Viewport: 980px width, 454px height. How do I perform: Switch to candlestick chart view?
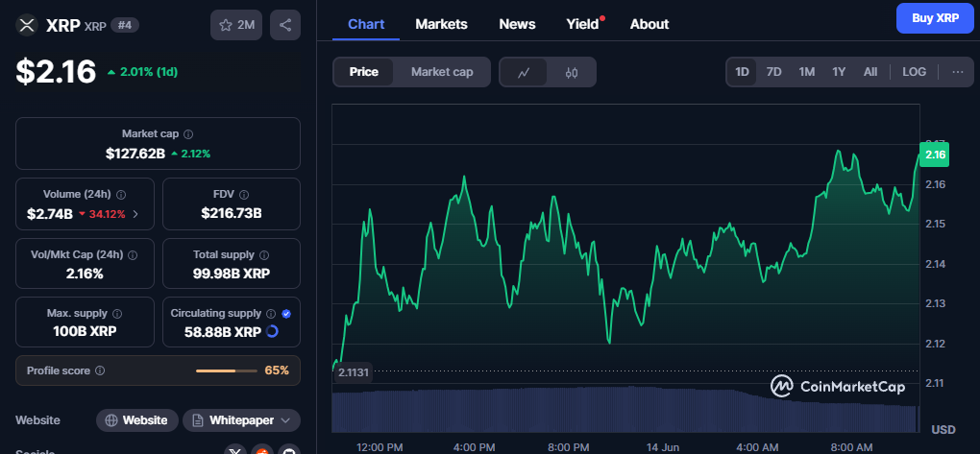(572, 72)
